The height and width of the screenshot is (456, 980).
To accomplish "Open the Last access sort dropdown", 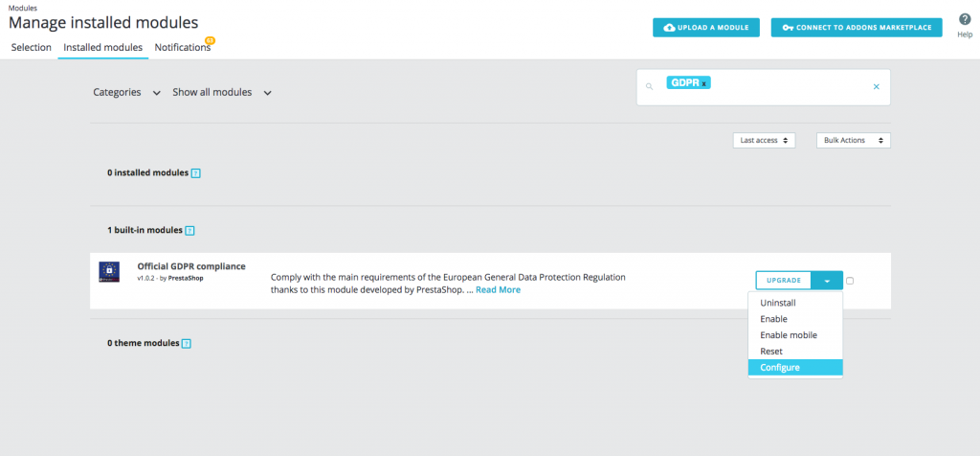I will click(x=765, y=140).
